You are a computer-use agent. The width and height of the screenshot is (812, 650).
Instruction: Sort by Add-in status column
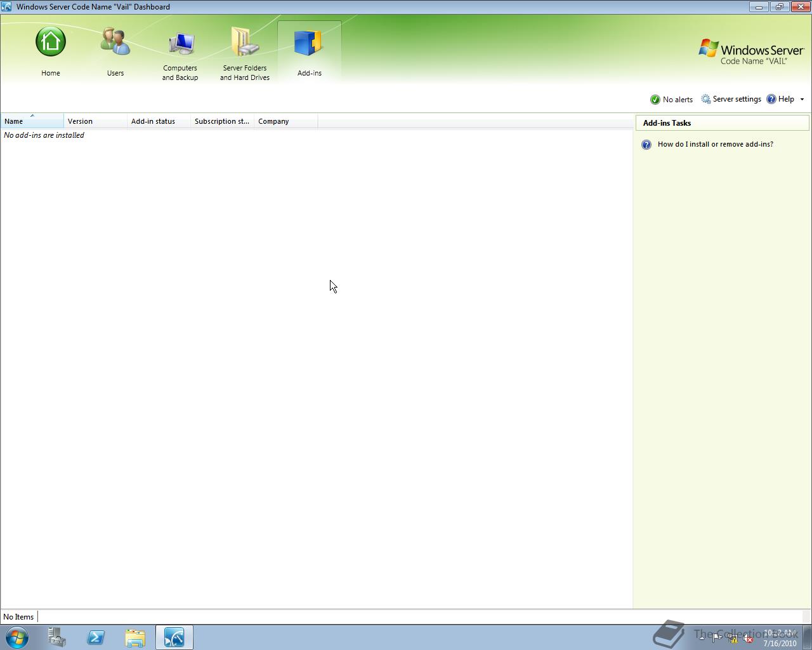coord(159,121)
